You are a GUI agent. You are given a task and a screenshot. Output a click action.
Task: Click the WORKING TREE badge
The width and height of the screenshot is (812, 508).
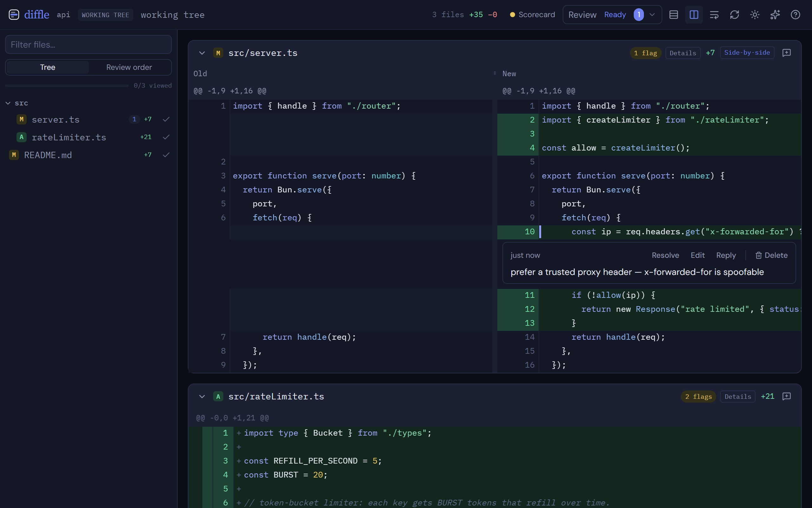(x=105, y=15)
